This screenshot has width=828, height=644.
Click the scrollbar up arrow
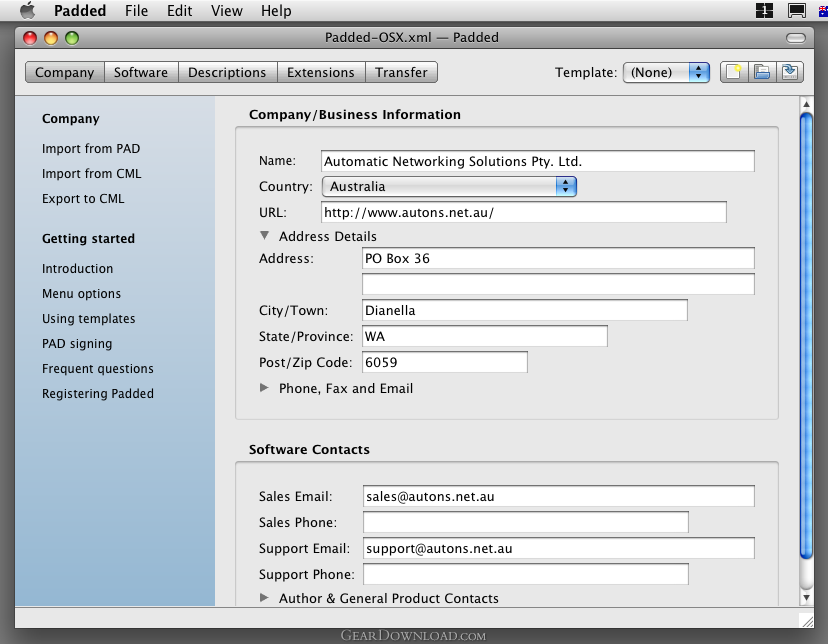806,105
